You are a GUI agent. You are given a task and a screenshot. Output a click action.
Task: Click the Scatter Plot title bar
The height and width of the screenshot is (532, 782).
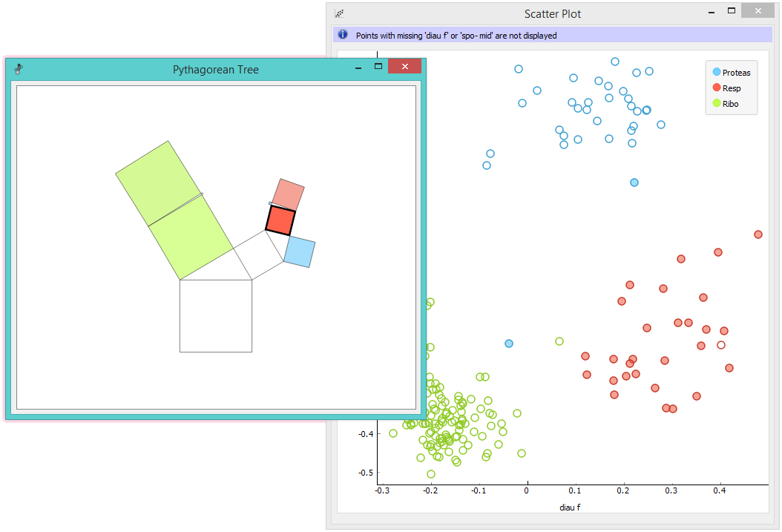pyautogui.click(x=553, y=13)
